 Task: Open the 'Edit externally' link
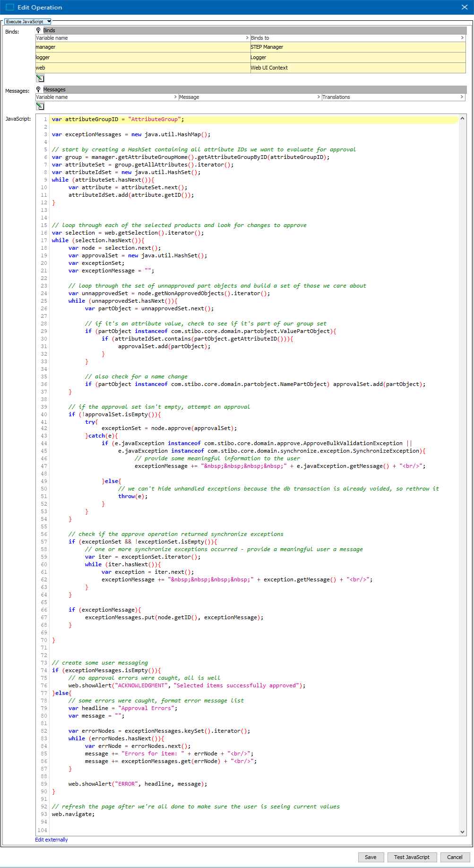click(52, 840)
